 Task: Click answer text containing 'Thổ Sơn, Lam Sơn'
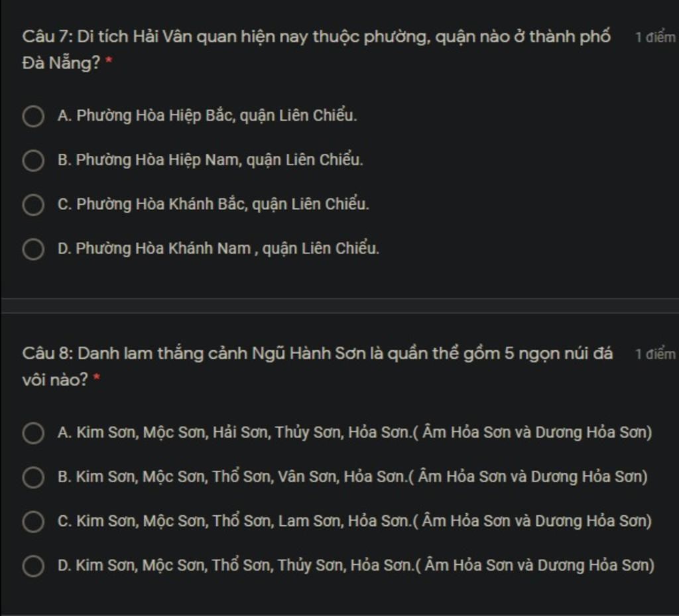355,521
